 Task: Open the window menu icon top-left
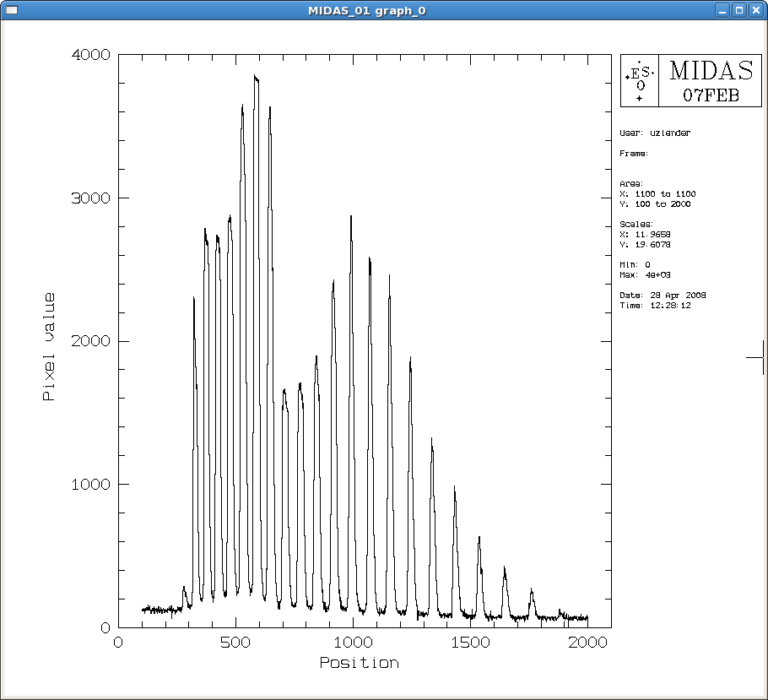[10, 11]
